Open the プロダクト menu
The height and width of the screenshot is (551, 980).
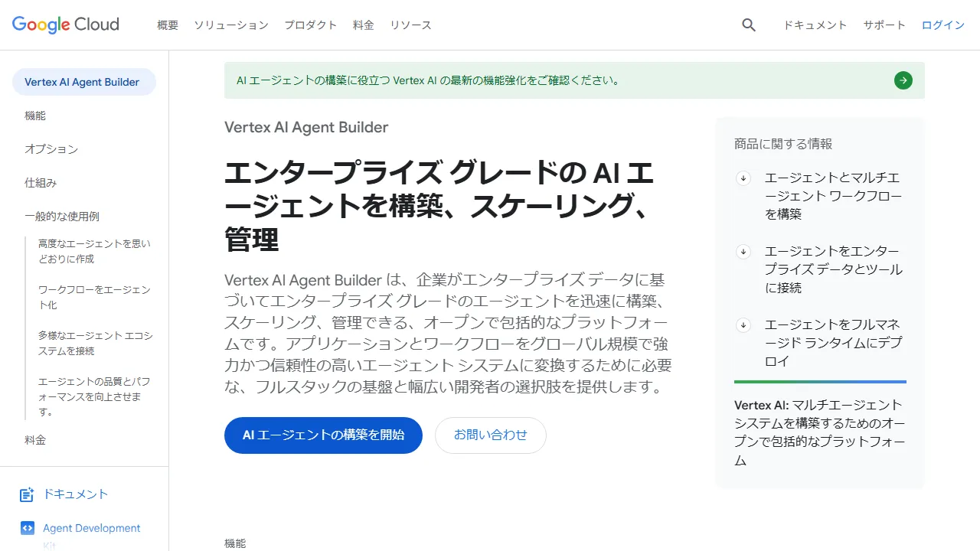[x=310, y=24]
